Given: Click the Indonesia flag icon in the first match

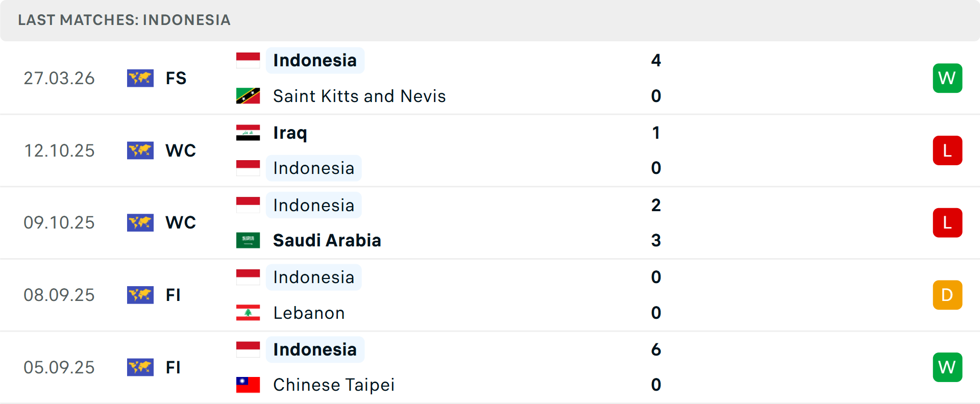Looking at the screenshot, I should pos(248,60).
